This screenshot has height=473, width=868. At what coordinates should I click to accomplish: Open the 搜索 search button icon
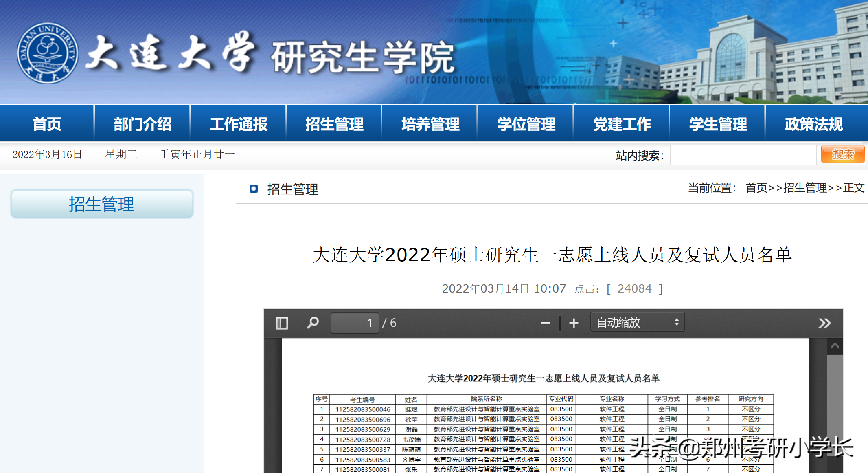pyautogui.click(x=842, y=154)
